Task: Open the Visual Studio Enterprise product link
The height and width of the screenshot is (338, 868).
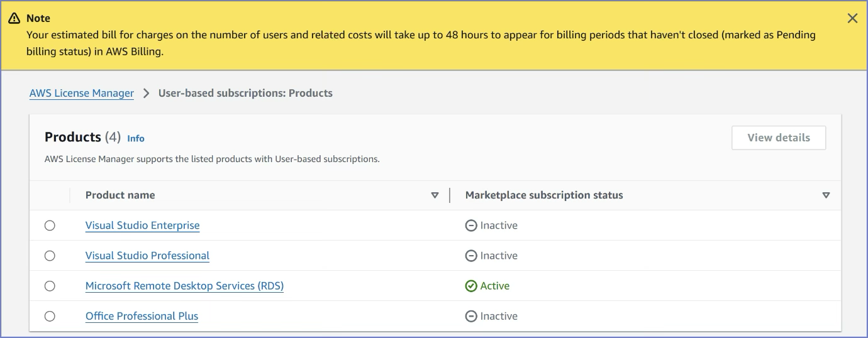Action: pos(143,226)
